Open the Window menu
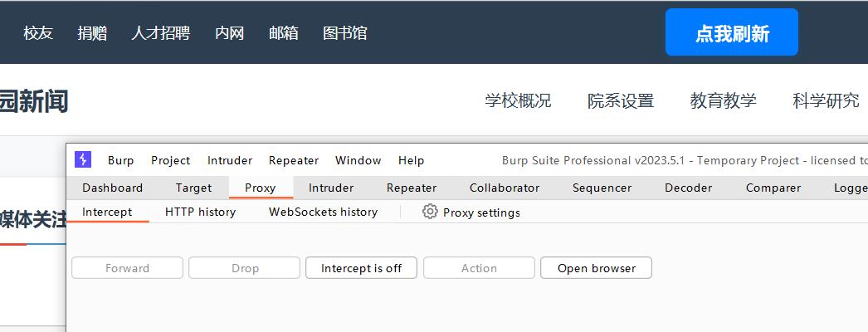This screenshot has height=332, width=868. point(358,160)
